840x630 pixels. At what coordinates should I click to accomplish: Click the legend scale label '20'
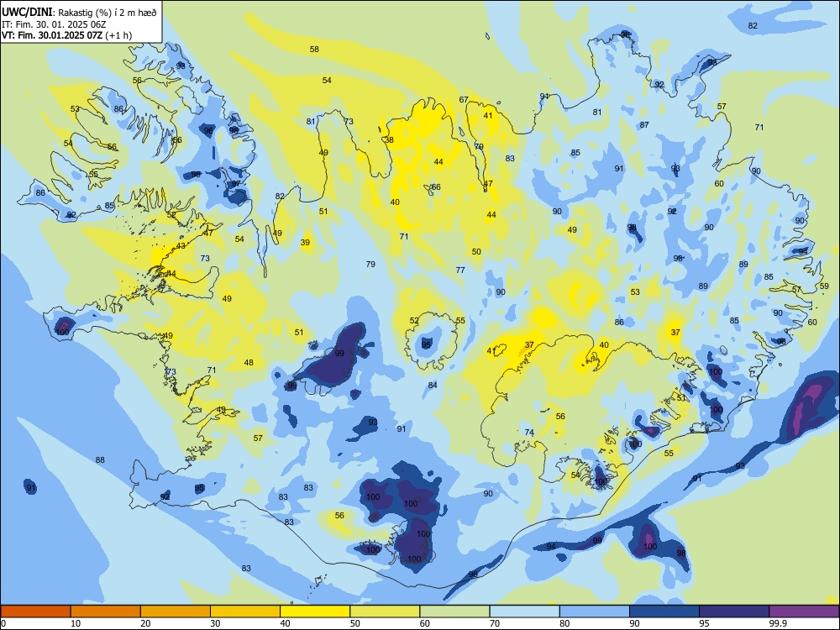click(x=145, y=623)
